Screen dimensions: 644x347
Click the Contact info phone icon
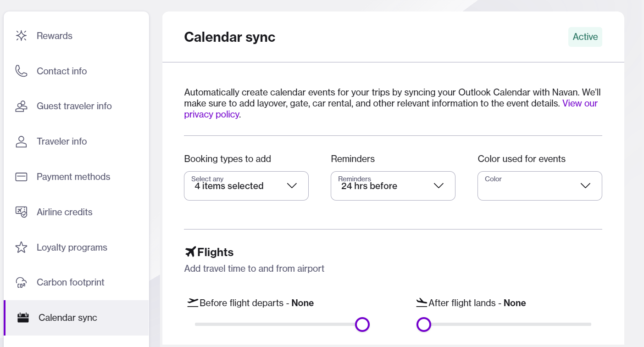tap(21, 71)
